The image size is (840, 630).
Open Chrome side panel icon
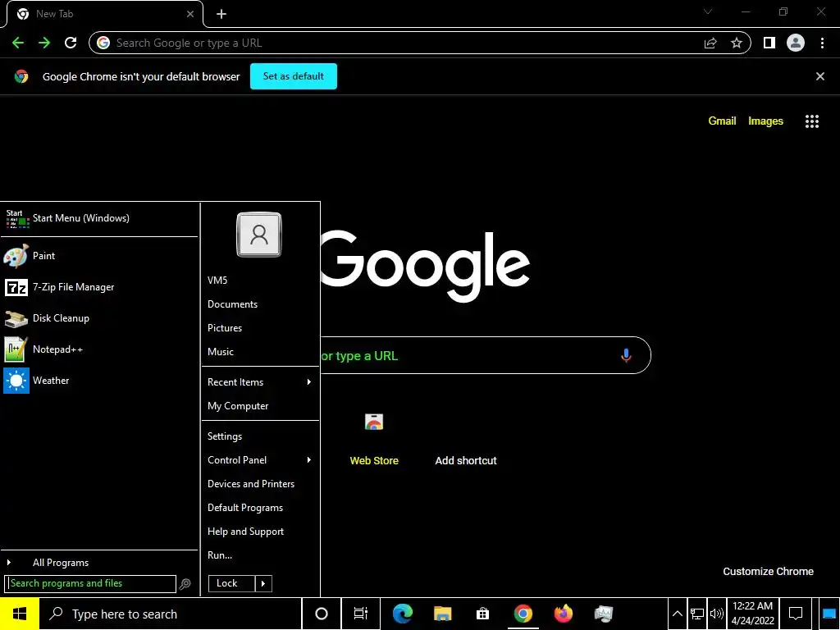pos(769,43)
